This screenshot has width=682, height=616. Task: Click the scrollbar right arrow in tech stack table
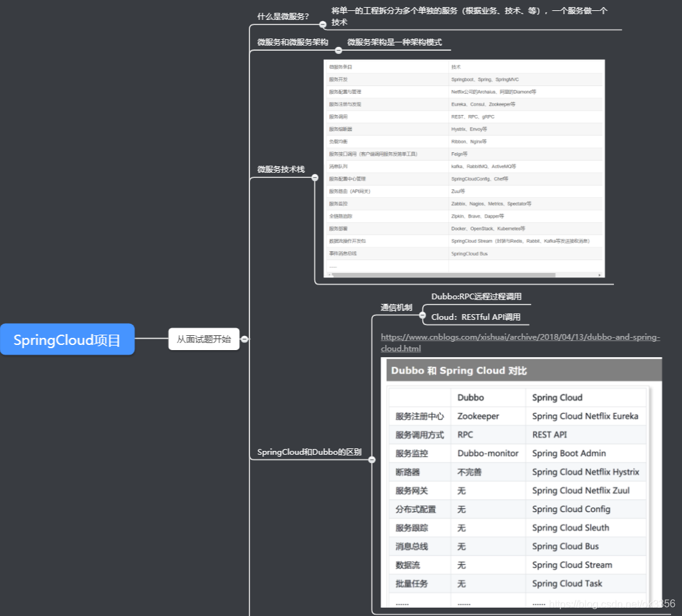coord(599,275)
